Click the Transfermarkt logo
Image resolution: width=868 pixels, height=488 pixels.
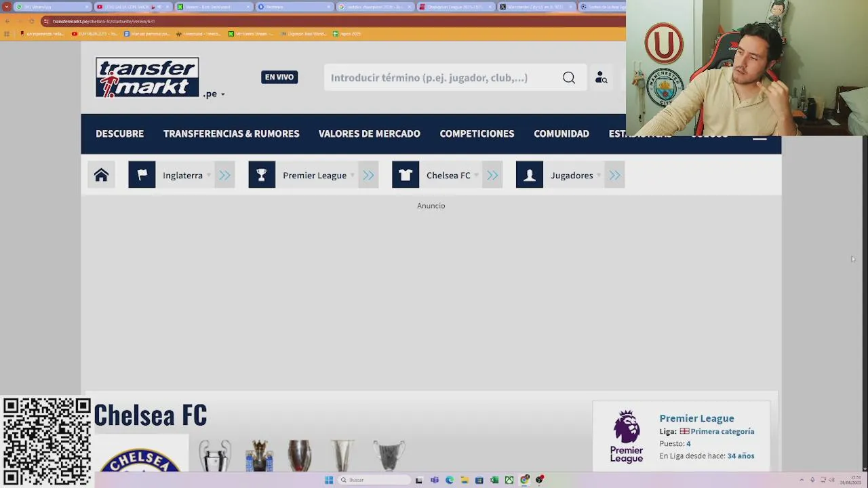coord(147,77)
